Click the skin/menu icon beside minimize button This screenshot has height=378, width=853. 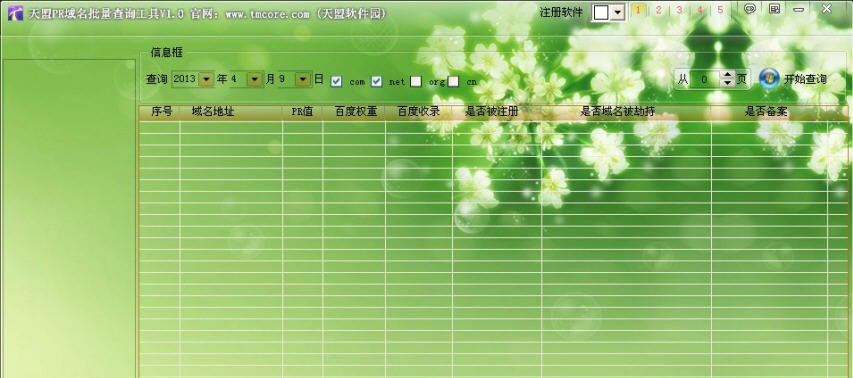(x=774, y=9)
